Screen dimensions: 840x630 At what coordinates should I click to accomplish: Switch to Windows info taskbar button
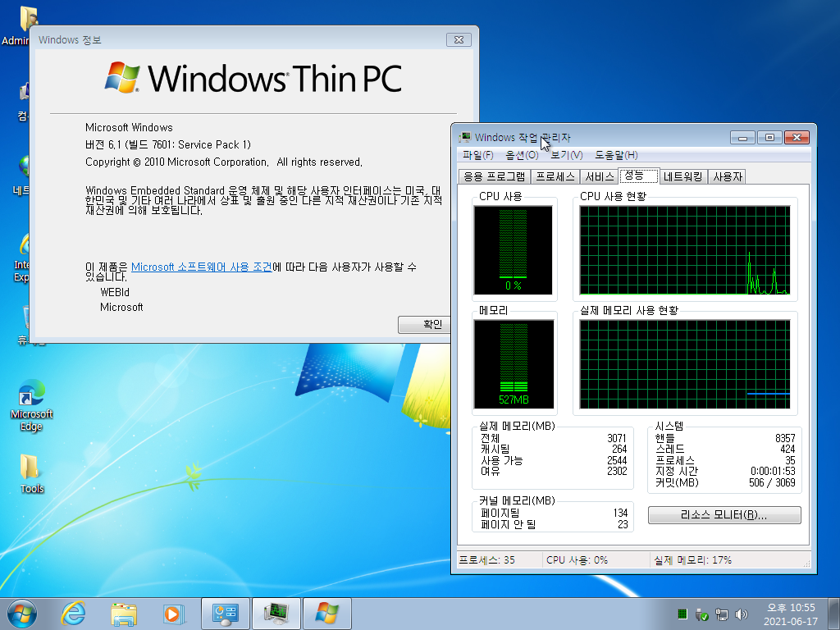326,614
